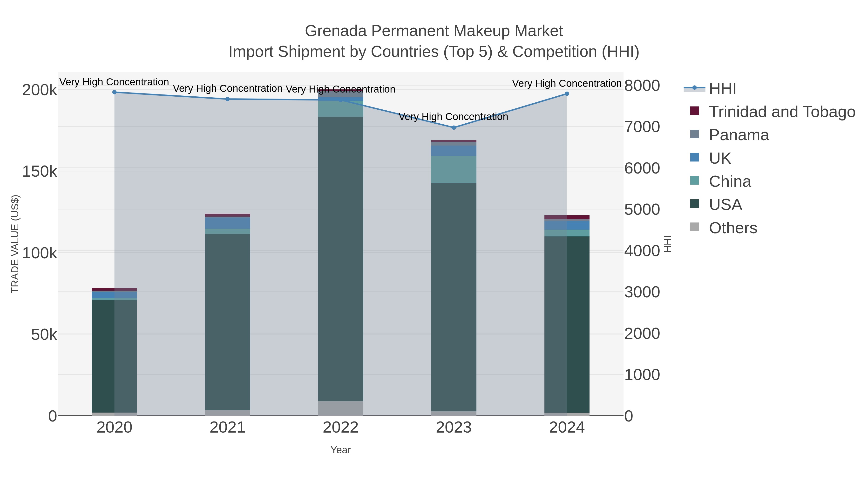
Task: Click 'Very High Concentration' annotation above 2020
Action: [x=114, y=82]
